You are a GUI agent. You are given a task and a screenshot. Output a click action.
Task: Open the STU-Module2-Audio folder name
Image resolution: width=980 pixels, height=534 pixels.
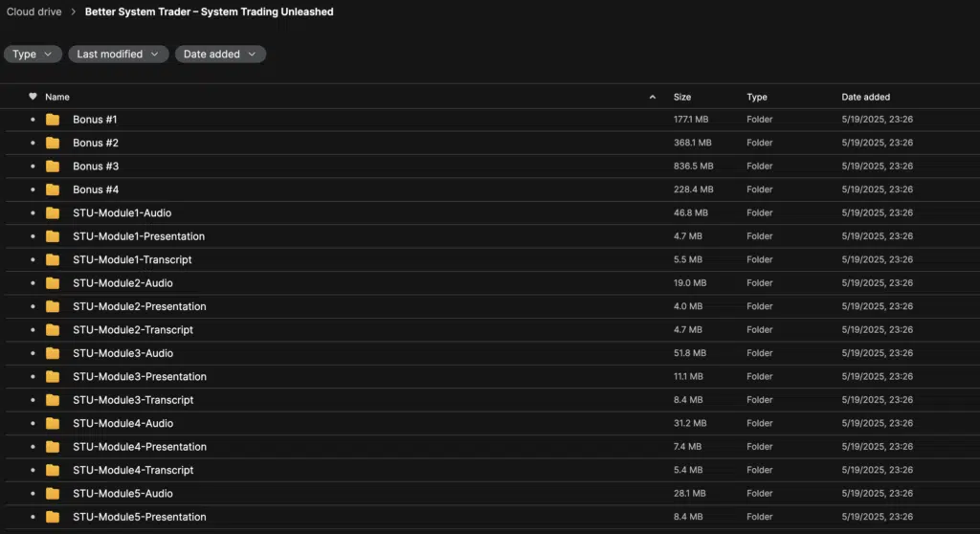coord(122,283)
